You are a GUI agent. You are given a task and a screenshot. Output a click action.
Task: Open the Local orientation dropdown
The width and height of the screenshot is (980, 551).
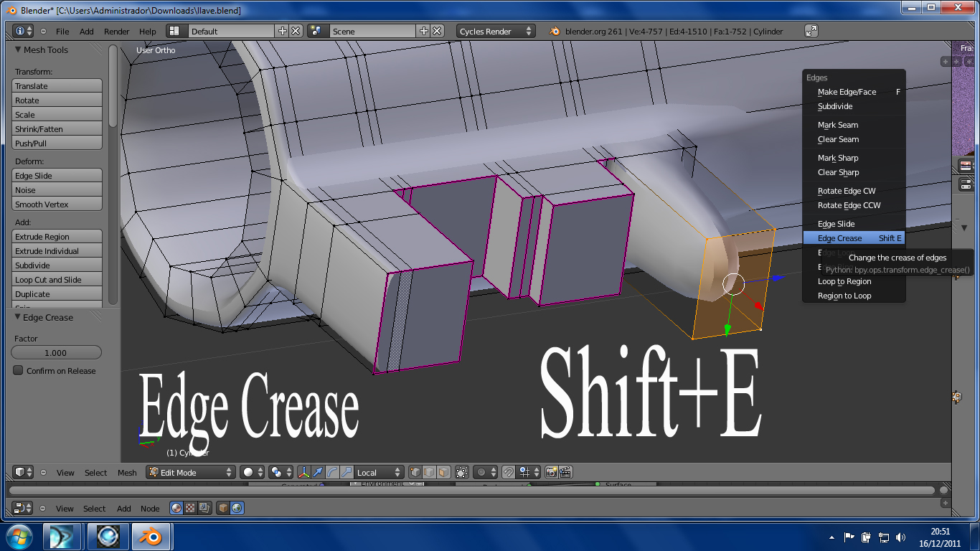pyautogui.click(x=380, y=472)
